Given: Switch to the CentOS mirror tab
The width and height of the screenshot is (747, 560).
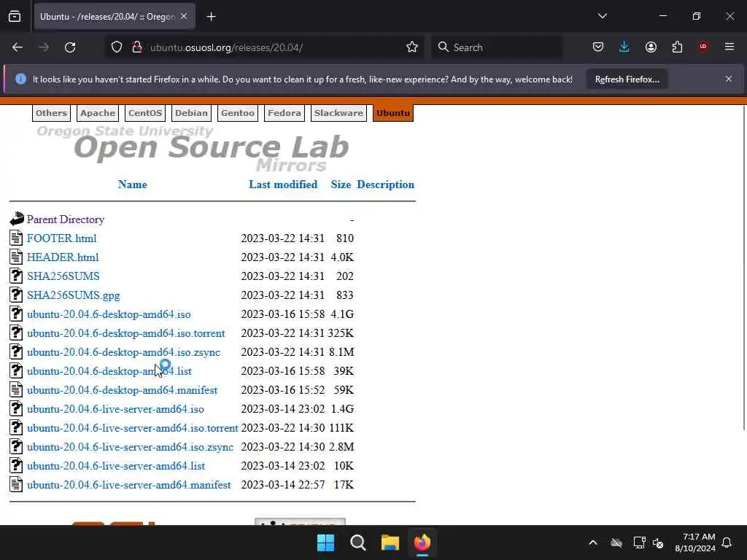Looking at the screenshot, I should 145,113.
